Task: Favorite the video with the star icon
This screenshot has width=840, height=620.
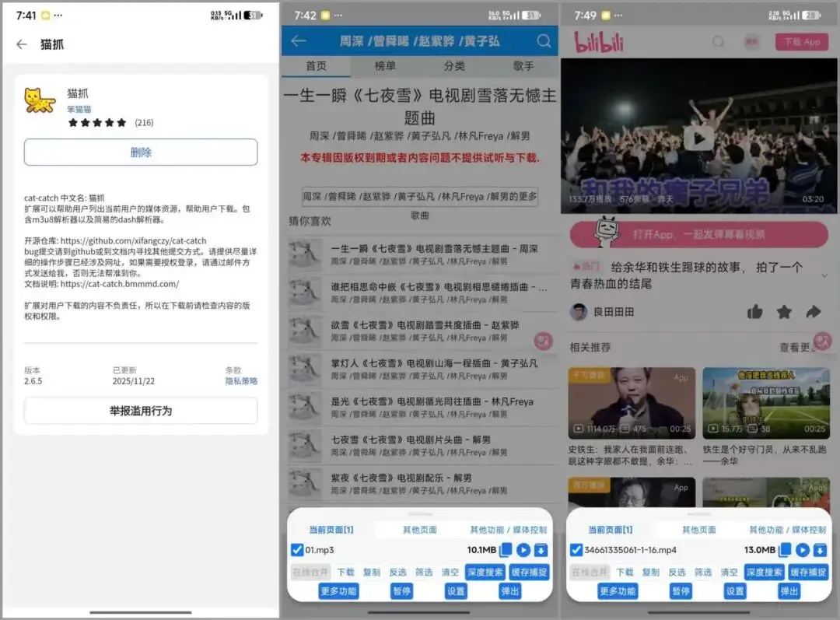Action: (x=784, y=312)
